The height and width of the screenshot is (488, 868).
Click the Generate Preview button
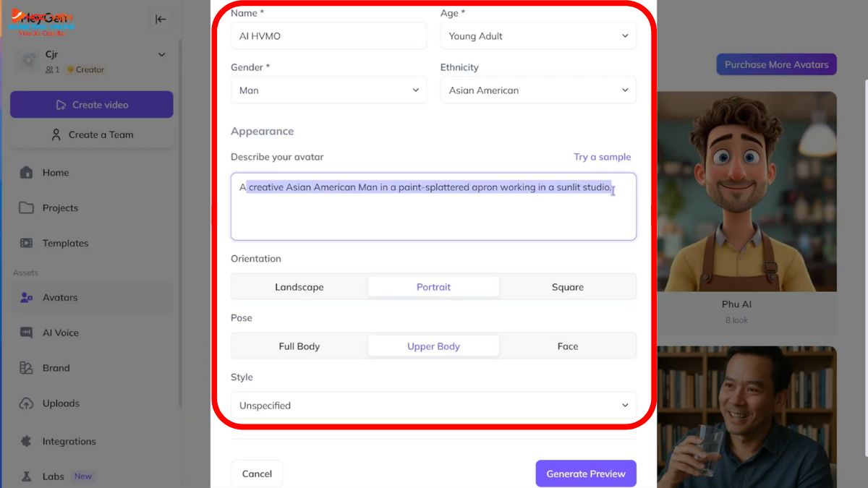tap(586, 474)
